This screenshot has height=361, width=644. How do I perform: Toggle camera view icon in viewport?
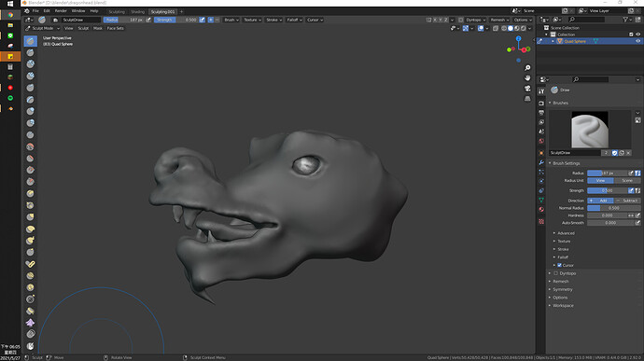point(527,89)
